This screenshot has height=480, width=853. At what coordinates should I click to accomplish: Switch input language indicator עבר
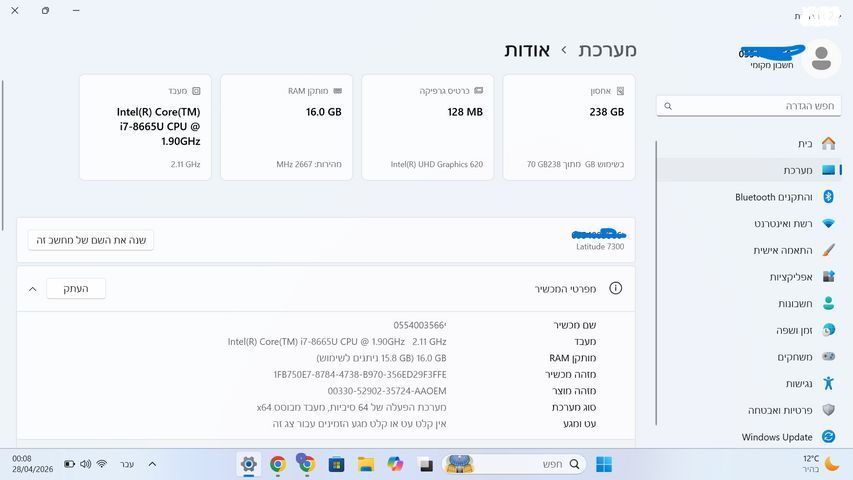127,464
